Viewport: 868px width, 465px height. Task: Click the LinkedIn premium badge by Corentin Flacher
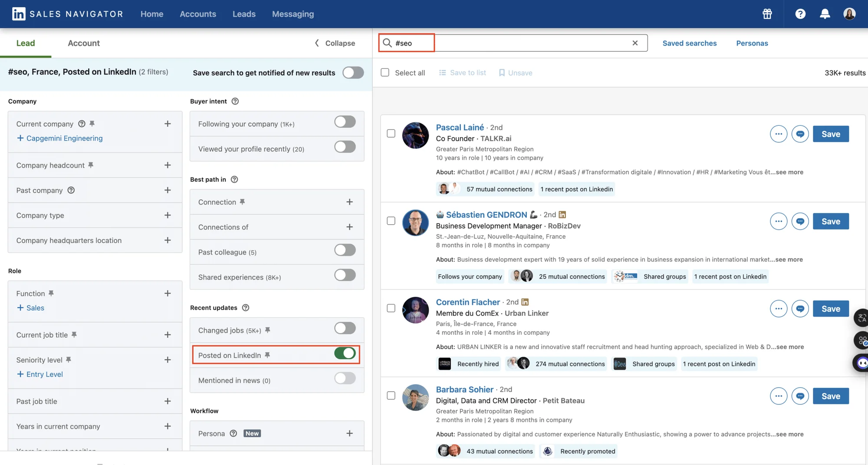(525, 302)
